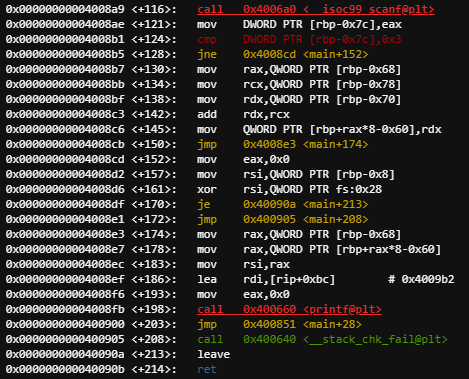Select xor operand rsi,QWORD PTR fs:0x28
The image size is (469, 379).
click(312, 189)
